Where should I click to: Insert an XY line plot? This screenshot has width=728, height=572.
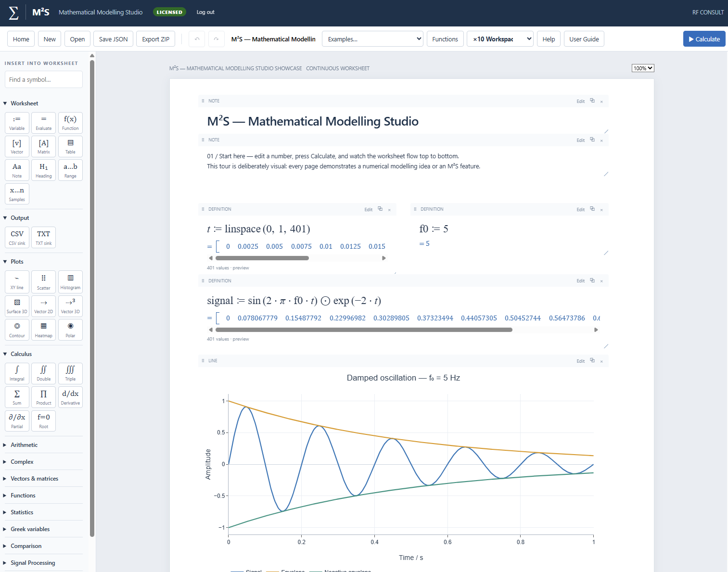pos(17,282)
